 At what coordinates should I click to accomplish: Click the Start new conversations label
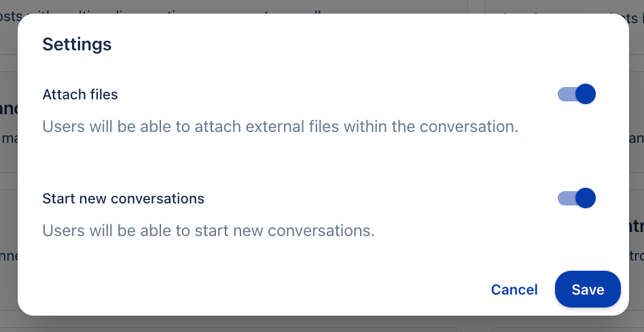tap(123, 199)
